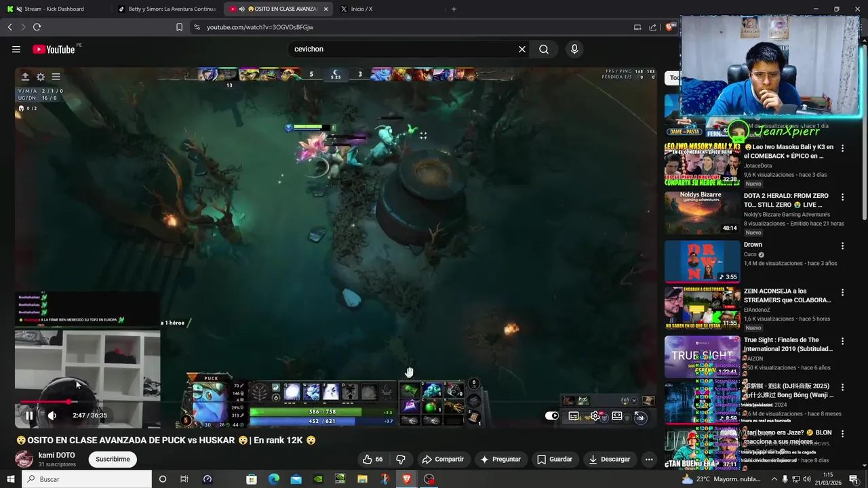Close the OSITO EN CLASE YouTube tab

click(x=326, y=9)
